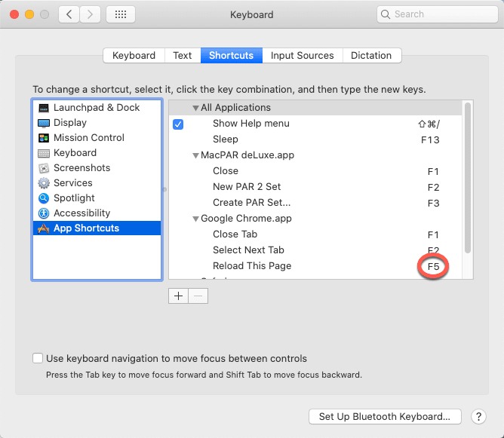The height and width of the screenshot is (438, 504).
Task: Select the Spotlight magnifier icon
Action: pos(43,198)
